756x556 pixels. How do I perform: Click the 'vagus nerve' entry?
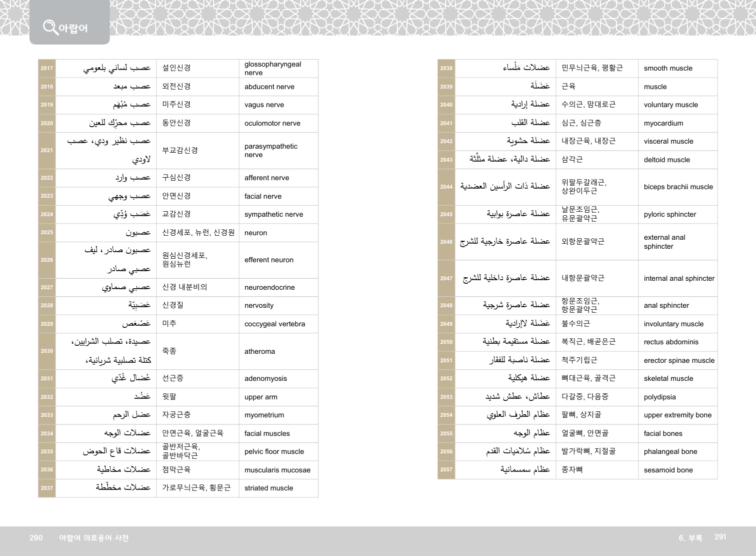264,105
